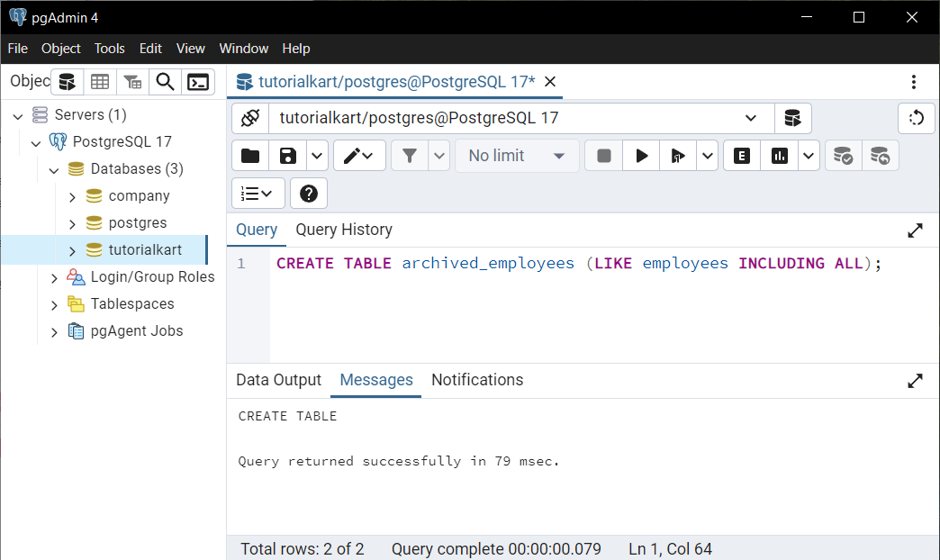
Task: Click the Execute query play button
Action: click(642, 156)
